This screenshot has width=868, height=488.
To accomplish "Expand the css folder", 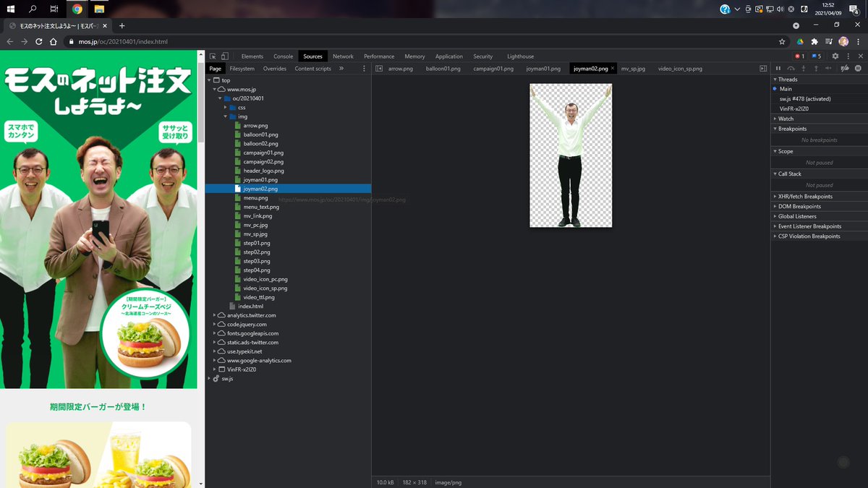I will click(x=226, y=108).
